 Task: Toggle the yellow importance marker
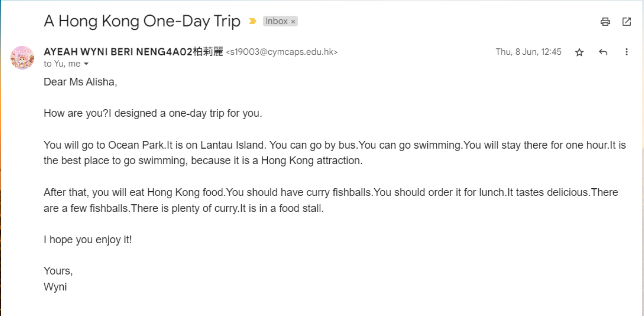(253, 21)
